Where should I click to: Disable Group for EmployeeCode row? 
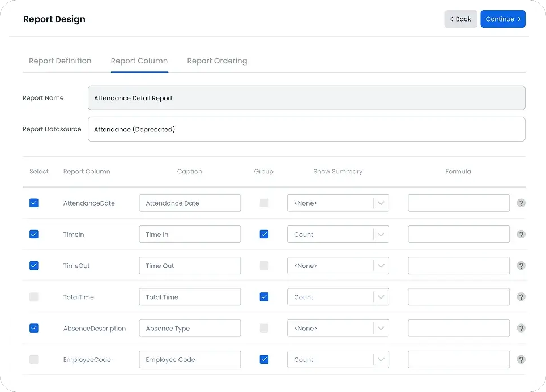click(x=264, y=360)
